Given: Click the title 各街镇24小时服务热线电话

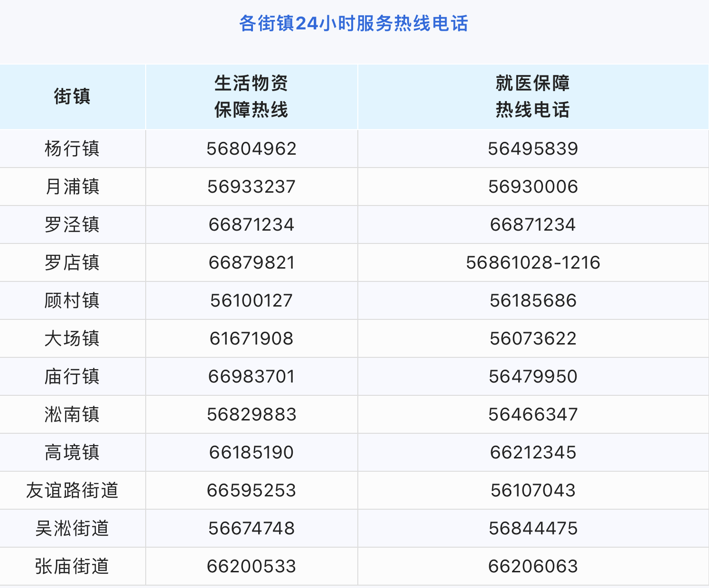Looking at the screenshot, I should 354,23.
